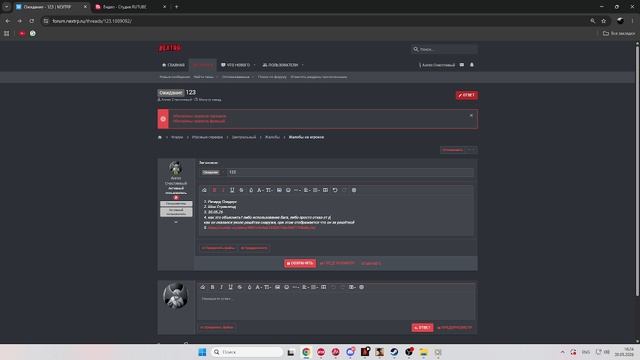The height and width of the screenshot is (360, 640).
Task: Click preview link beside СОХРАНИТЬ
Action: coord(338,263)
